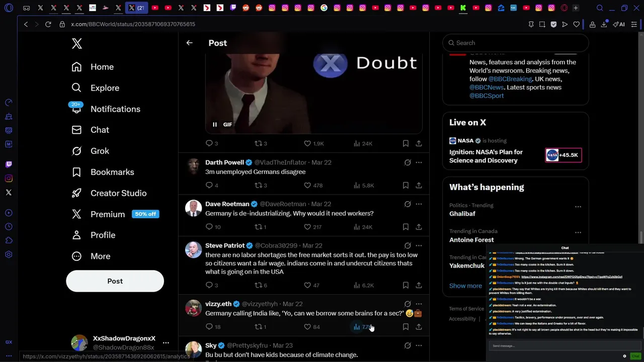View analytics 5.8K on Darth Powell's post
Viewport: 644px width, 362px height.
click(x=363, y=186)
